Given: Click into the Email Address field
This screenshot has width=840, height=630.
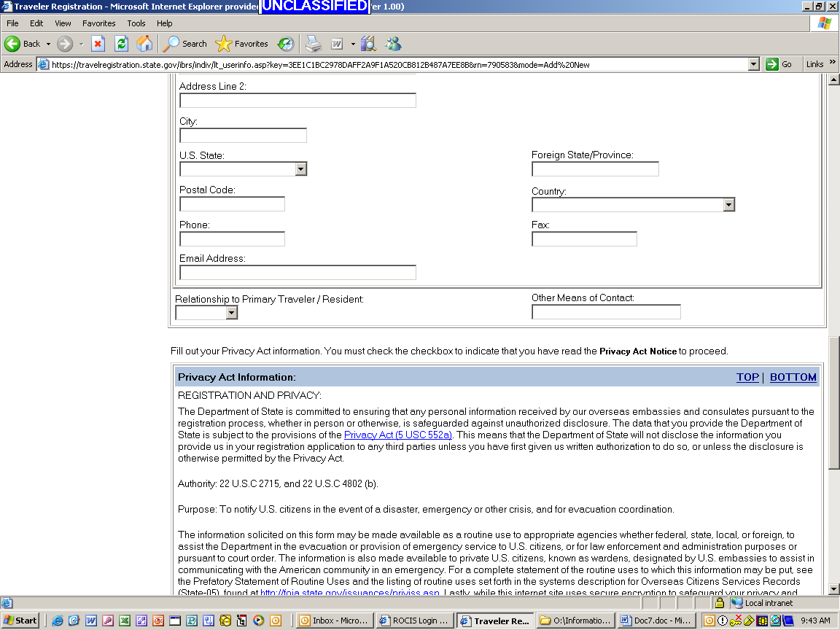Looking at the screenshot, I should pyautogui.click(x=297, y=273).
